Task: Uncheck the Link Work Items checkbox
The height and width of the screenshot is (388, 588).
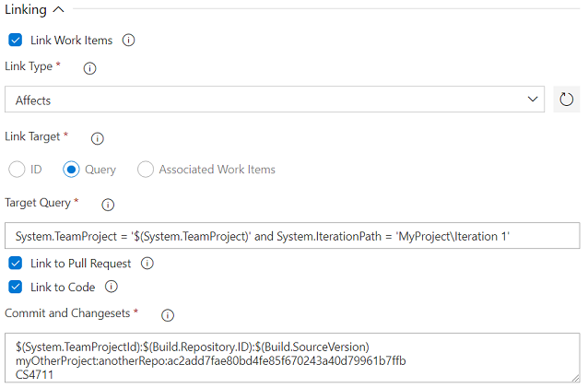Action: pos(16,40)
